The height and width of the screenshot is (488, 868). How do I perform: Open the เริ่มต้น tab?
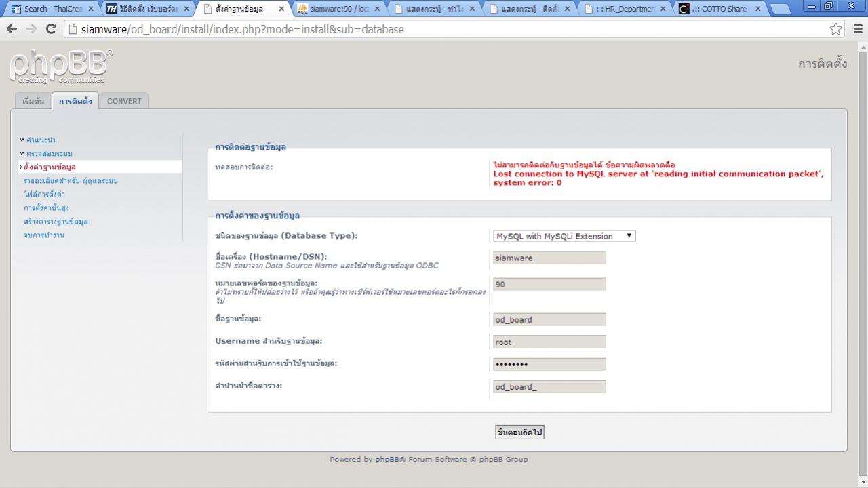(x=33, y=101)
